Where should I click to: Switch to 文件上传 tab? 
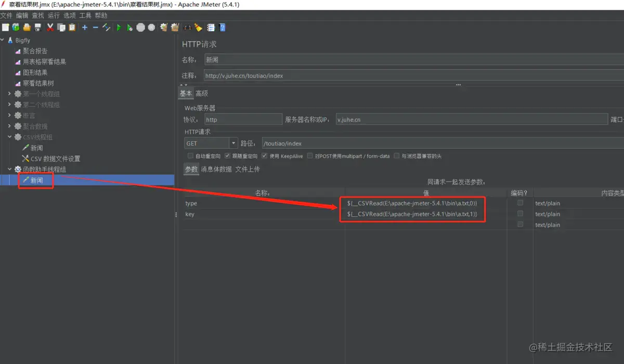[x=248, y=169]
